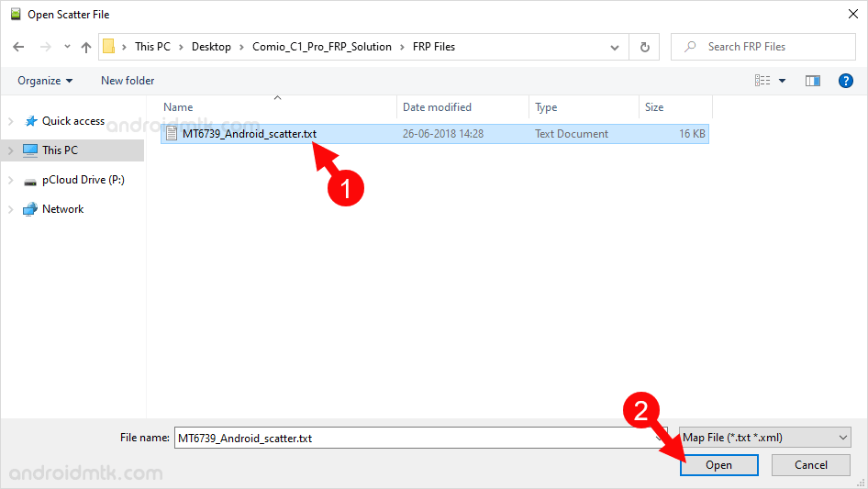This screenshot has width=868, height=489.
Task: Click the Back navigation arrow
Action: pyautogui.click(x=18, y=47)
